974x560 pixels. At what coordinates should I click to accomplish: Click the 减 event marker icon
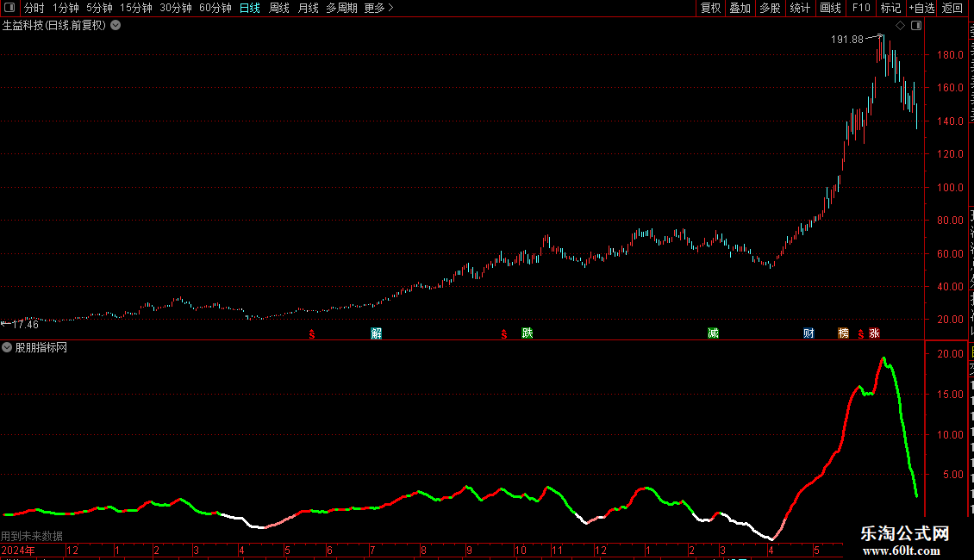click(x=713, y=333)
